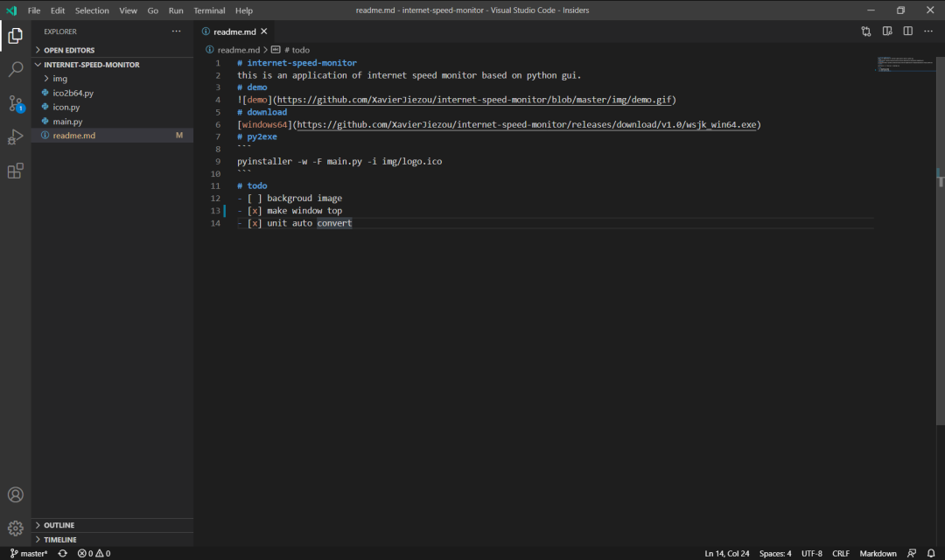Click the feedback icon in status bar
The height and width of the screenshot is (560, 945).
click(912, 553)
